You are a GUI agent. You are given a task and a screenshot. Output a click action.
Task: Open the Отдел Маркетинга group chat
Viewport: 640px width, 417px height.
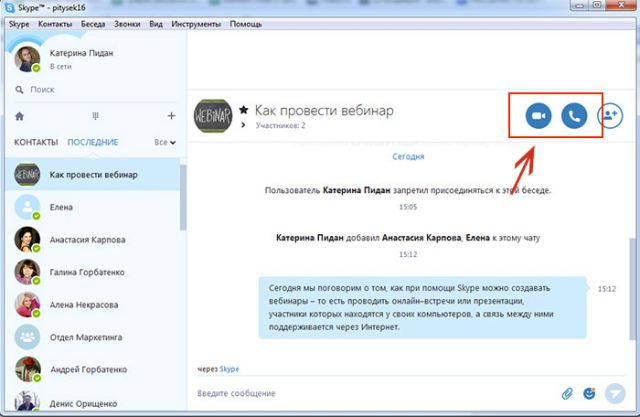click(x=93, y=337)
